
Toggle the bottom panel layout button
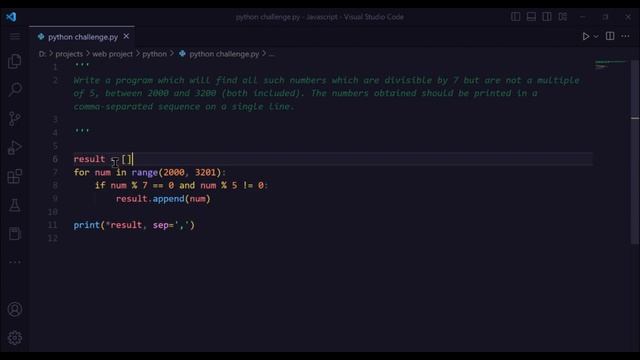531,17
